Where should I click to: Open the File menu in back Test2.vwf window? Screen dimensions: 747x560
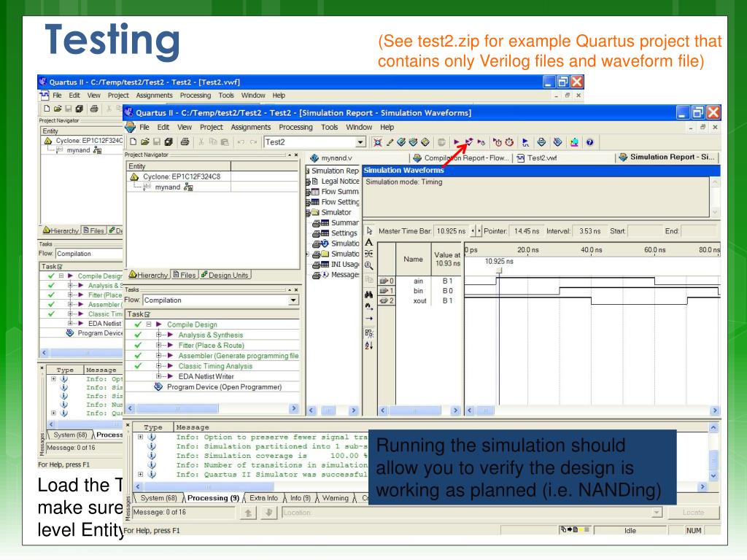[x=57, y=96]
